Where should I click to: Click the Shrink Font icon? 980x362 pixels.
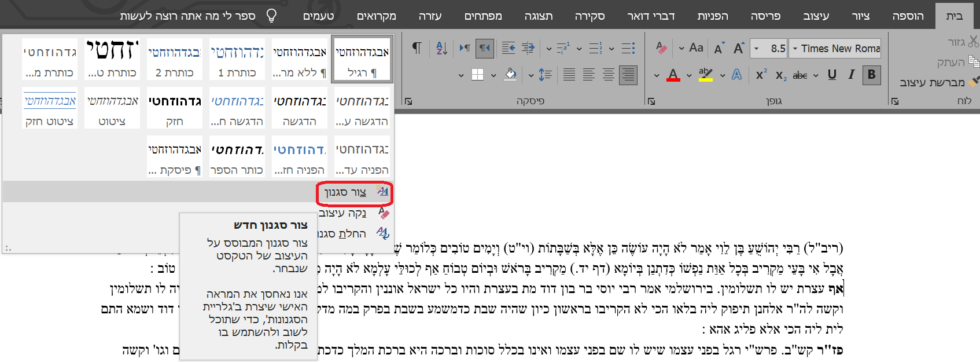(719, 49)
